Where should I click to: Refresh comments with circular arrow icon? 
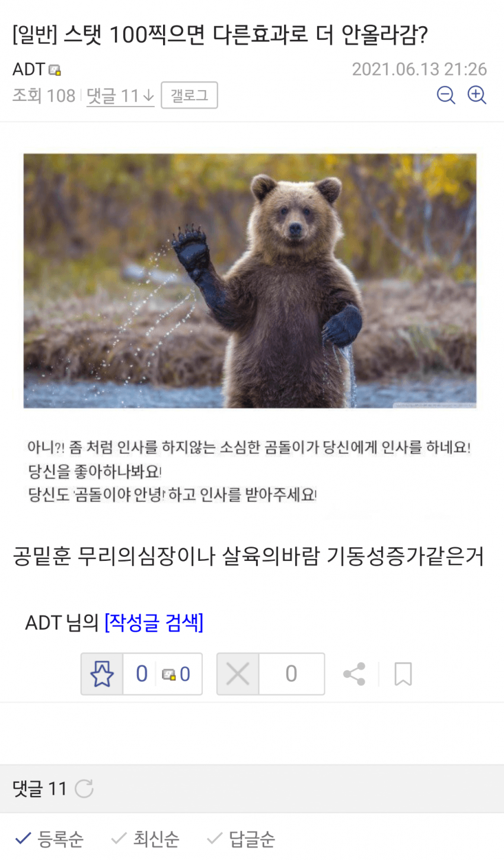point(84,789)
